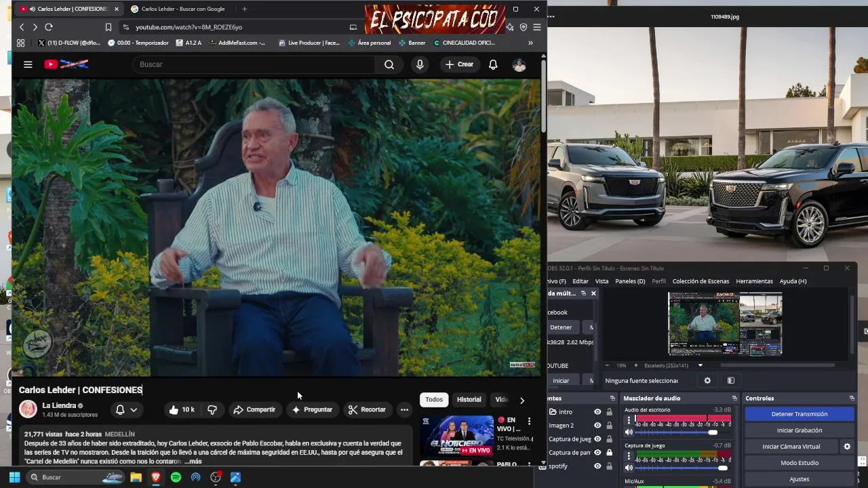Click Compartir button under video

click(x=254, y=409)
